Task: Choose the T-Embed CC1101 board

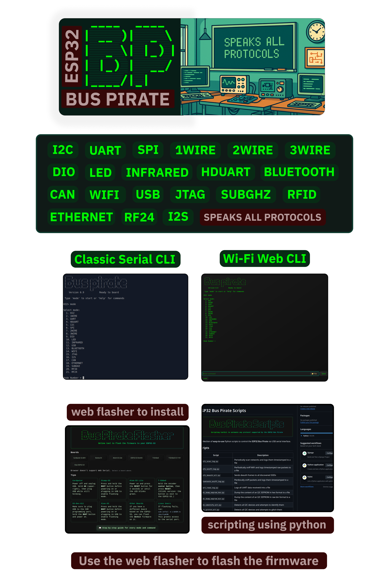Action: point(174,458)
